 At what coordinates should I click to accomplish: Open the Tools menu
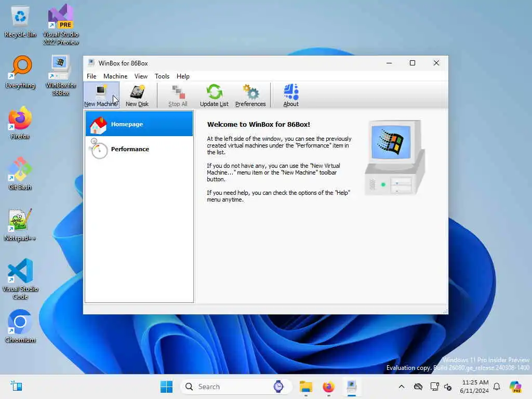tap(162, 76)
